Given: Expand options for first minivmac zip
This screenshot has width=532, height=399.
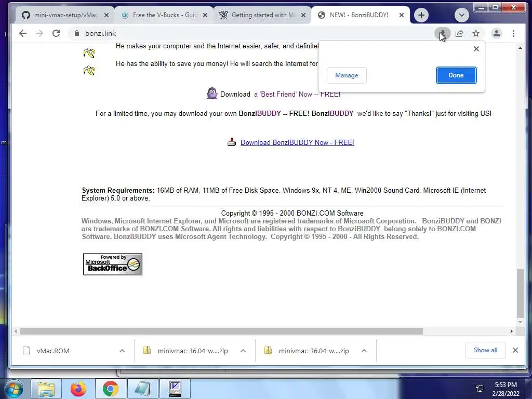Looking at the screenshot, I should pyautogui.click(x=243, y=351).
